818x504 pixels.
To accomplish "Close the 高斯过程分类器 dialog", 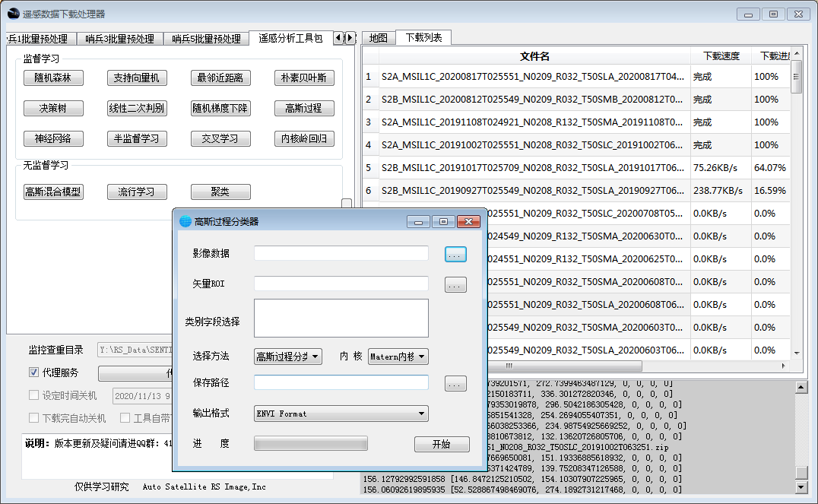I will pos(468,222).
